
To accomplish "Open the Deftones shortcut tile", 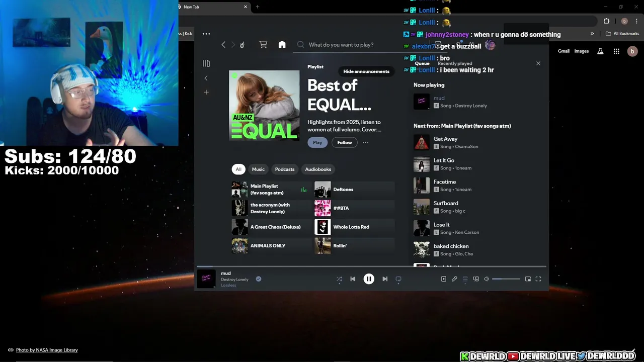I will (x=355, y=190).
